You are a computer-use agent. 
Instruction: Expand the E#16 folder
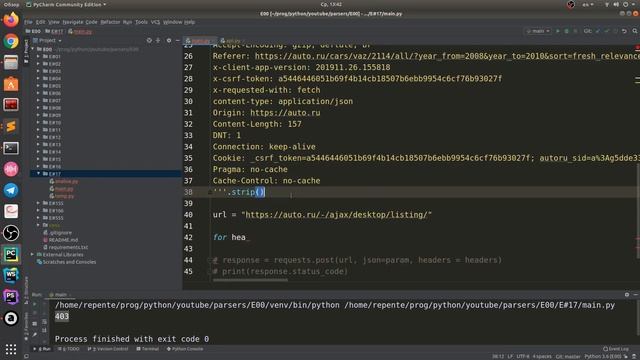39,167
